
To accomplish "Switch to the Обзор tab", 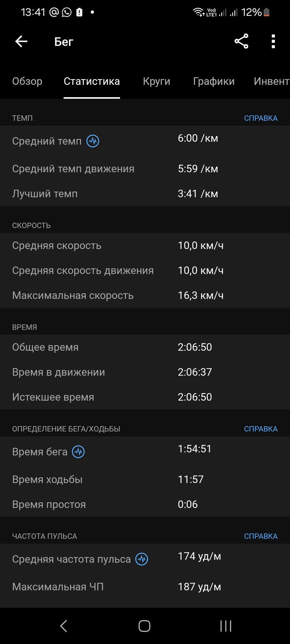I will coord(27,81).
